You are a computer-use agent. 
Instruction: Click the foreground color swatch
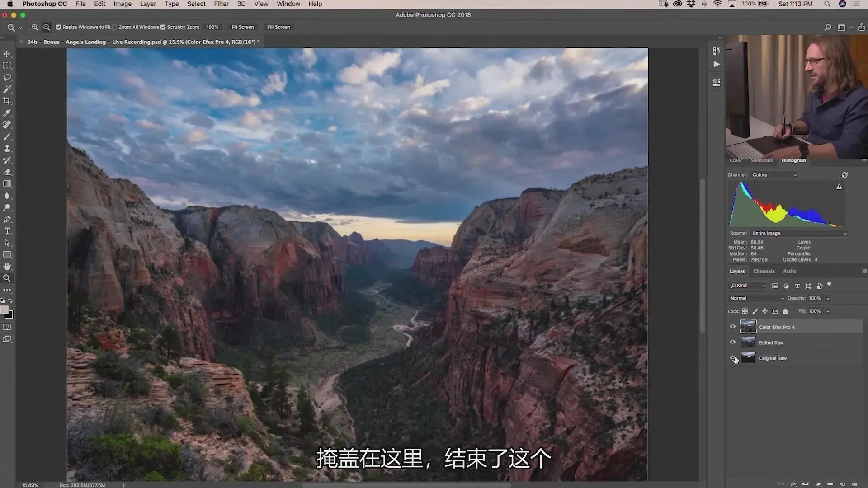5,310
